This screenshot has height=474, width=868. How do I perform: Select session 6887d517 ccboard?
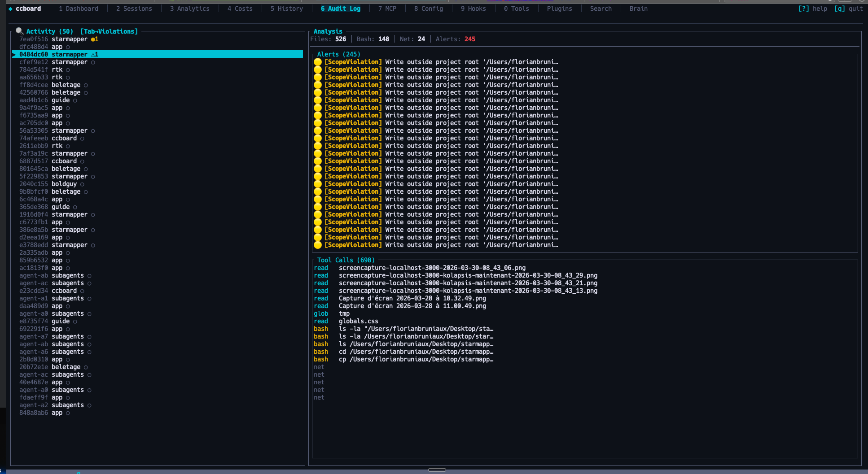point(158,161)
